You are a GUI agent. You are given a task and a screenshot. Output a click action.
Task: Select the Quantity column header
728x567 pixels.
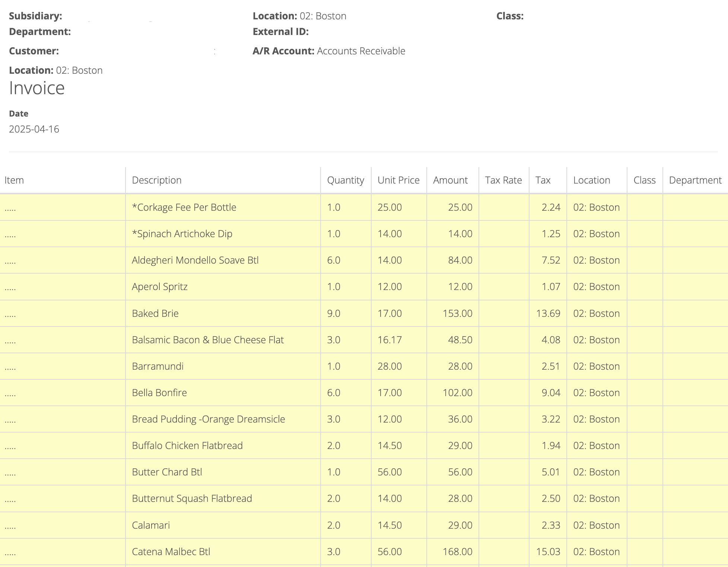[346, 180]
